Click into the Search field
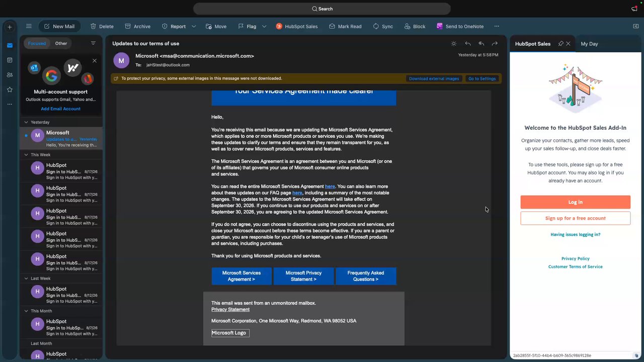Viewport: 644px width, 362px height. tap(322, 9)
